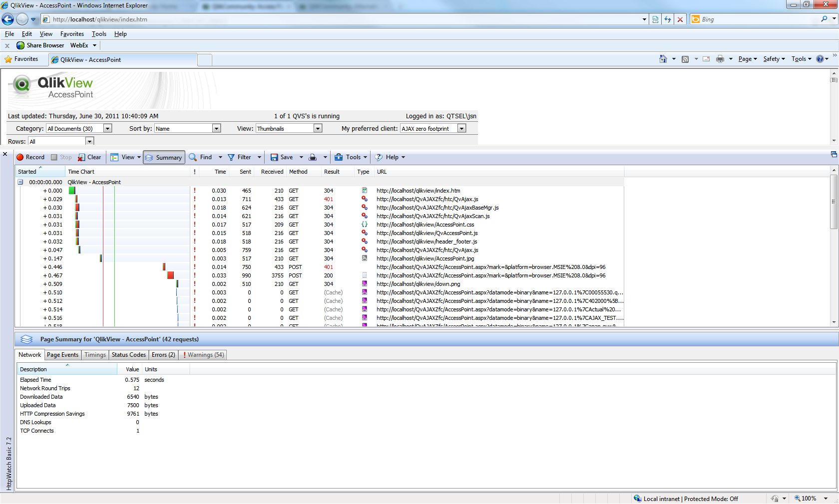This screenshot has width=839, height=504.
Task: Open the Category dropdown
Action: pyautogui.click(x=107, y=128)
